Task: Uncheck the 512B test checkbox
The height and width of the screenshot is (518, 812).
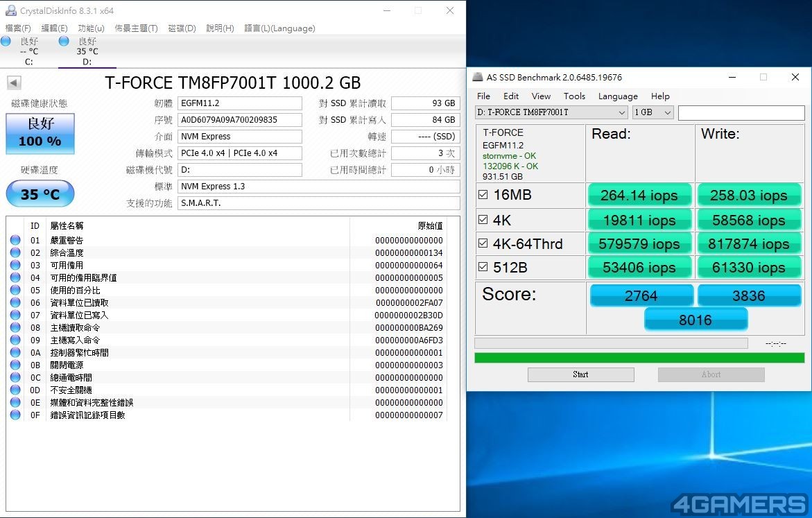Action: tap(483, 267)
